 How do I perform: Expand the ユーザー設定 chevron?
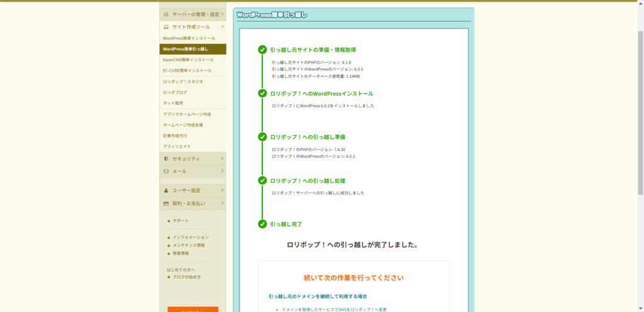click(x=222, y=191)
